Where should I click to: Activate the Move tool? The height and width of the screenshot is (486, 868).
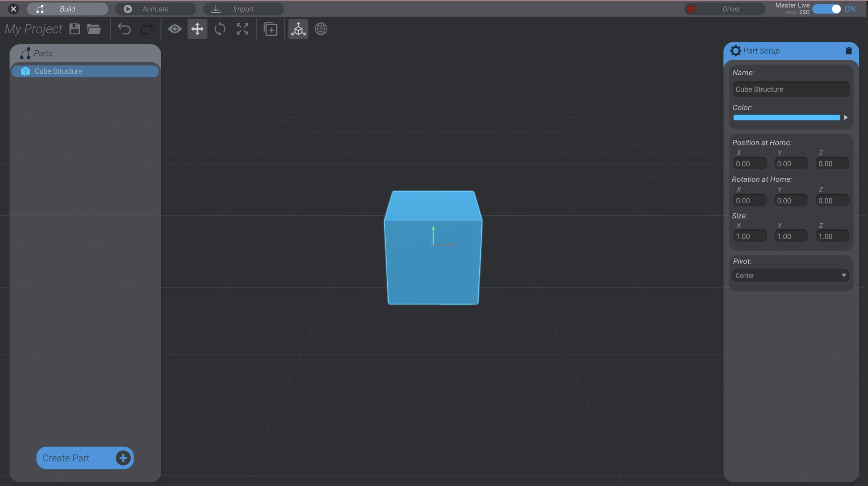197,29
